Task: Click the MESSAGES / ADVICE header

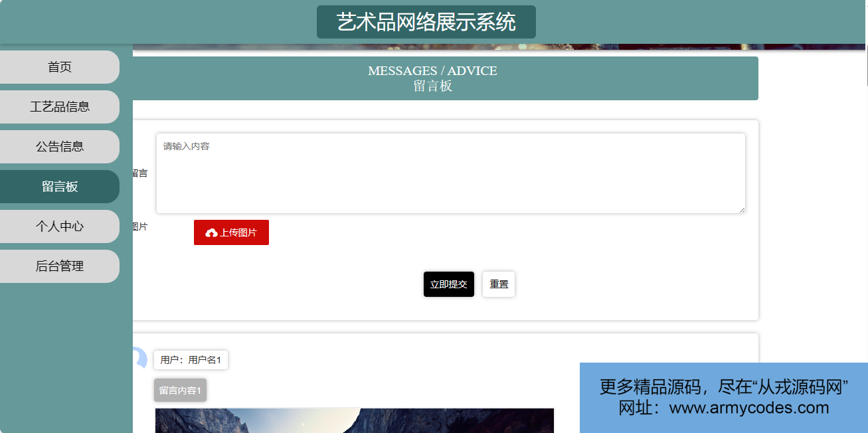Action: pyautogui.click(x=432, y=71)
